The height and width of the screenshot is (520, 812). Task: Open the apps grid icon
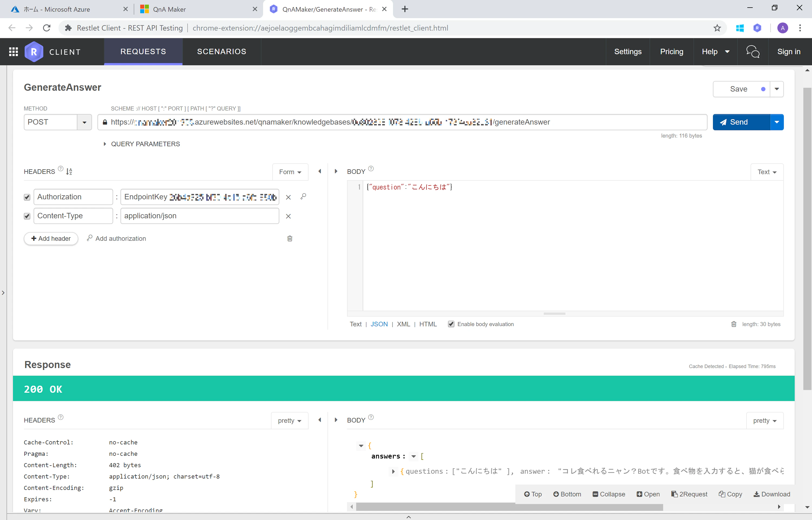[x=14, y=52]
